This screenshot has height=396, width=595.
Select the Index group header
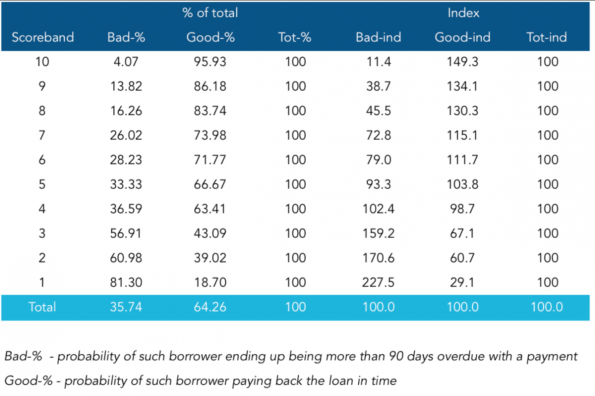pos(463,13)
